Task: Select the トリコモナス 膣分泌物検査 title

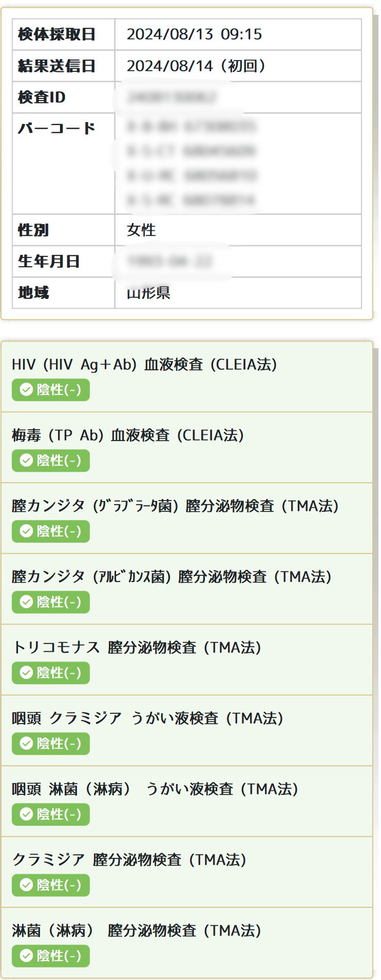Action: point(137,648)
